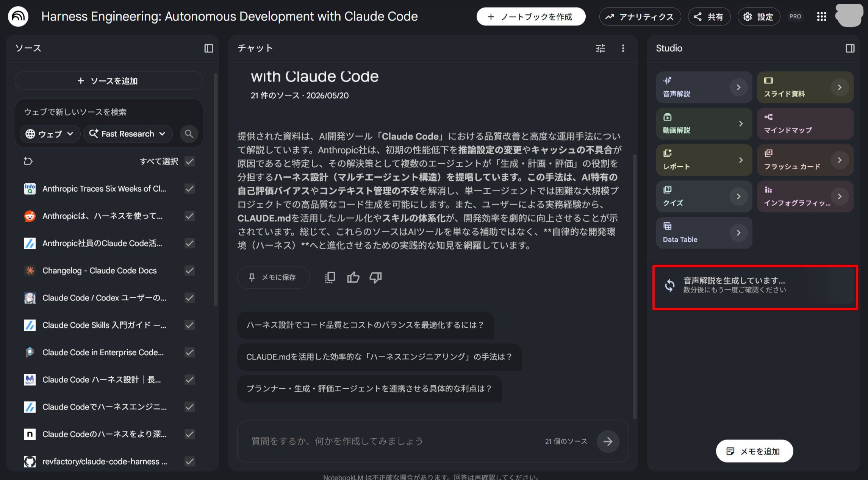
Task: Click the GitHub revfactory source icon
Action: click(30, 461)
